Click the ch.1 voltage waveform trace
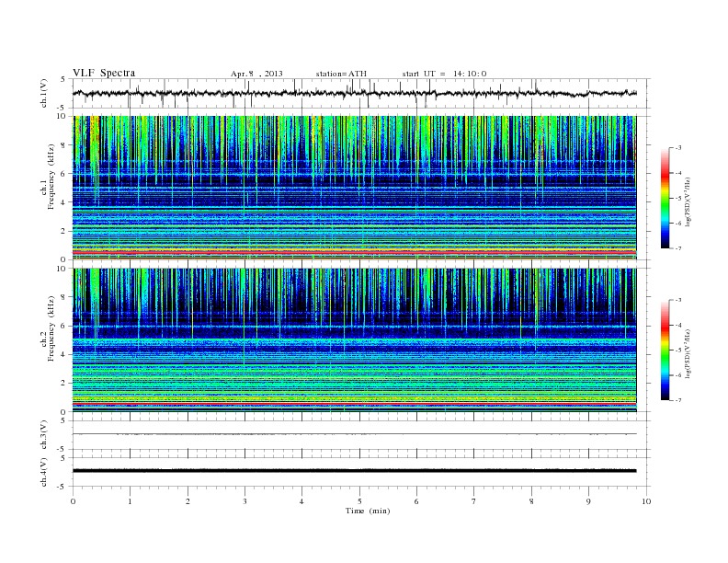 (x=355, y=93)
